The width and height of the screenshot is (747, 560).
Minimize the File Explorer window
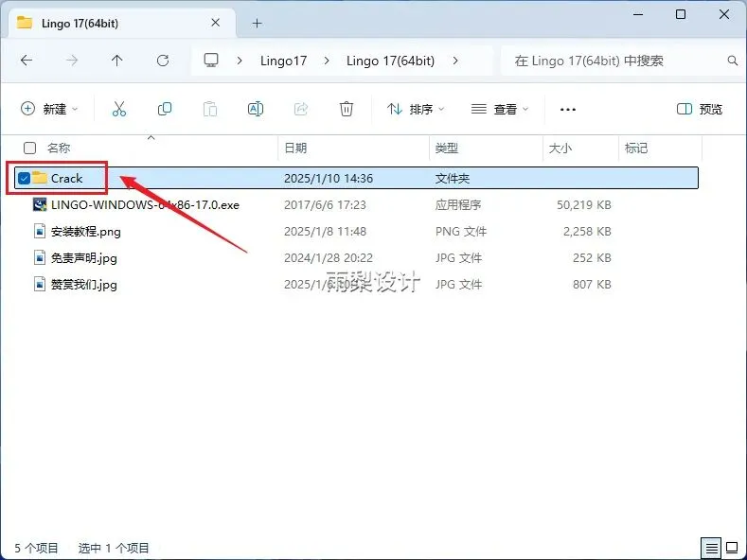638,14
